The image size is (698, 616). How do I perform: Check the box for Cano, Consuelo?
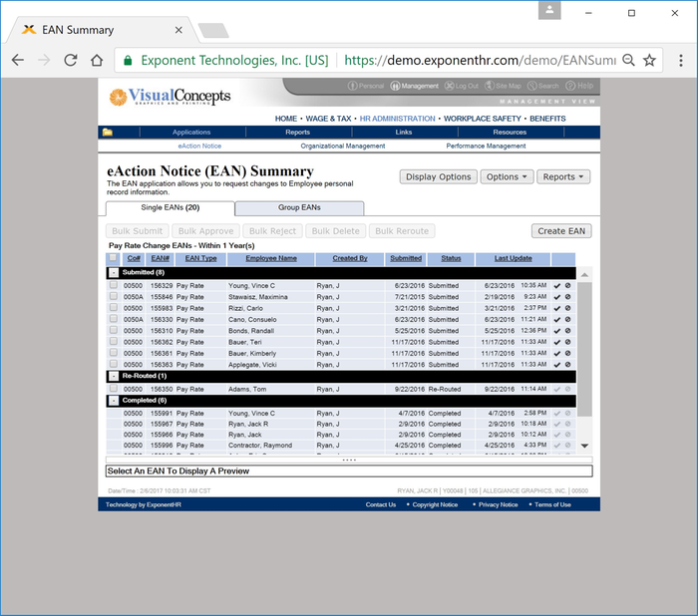point(114,319)
